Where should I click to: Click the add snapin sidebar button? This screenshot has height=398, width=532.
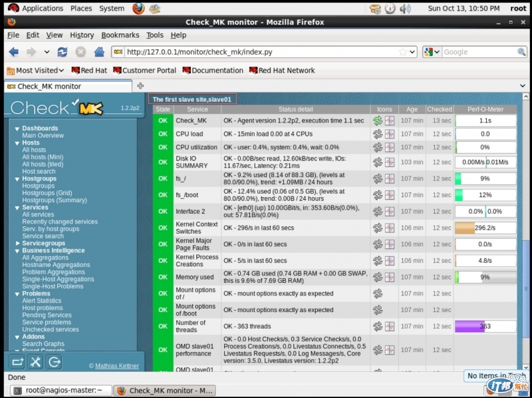click(17, 361)
